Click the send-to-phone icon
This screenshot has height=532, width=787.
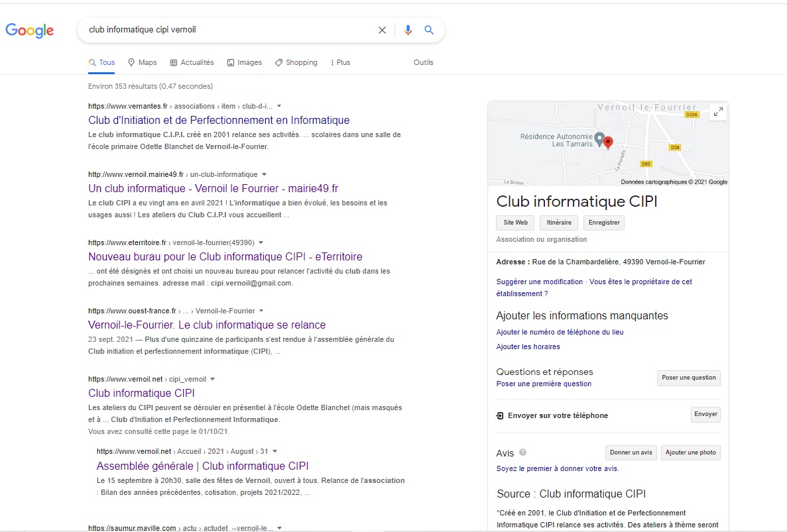tap(500, 415)
